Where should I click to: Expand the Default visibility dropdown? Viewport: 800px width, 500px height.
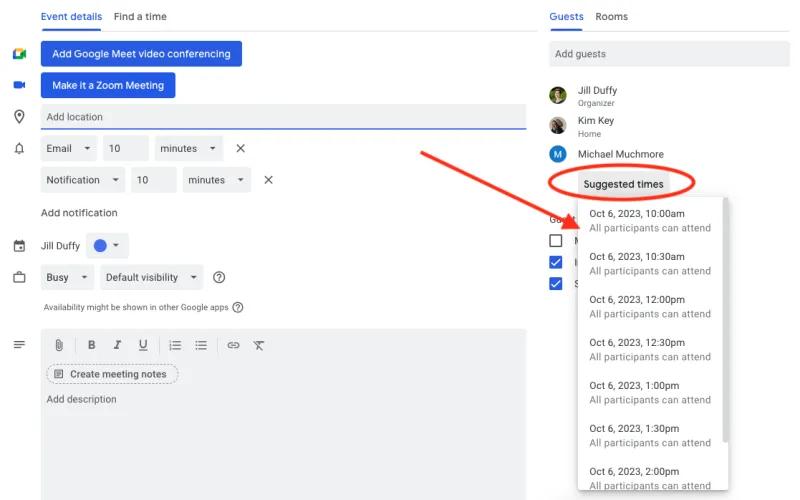(x=151, y=278)
